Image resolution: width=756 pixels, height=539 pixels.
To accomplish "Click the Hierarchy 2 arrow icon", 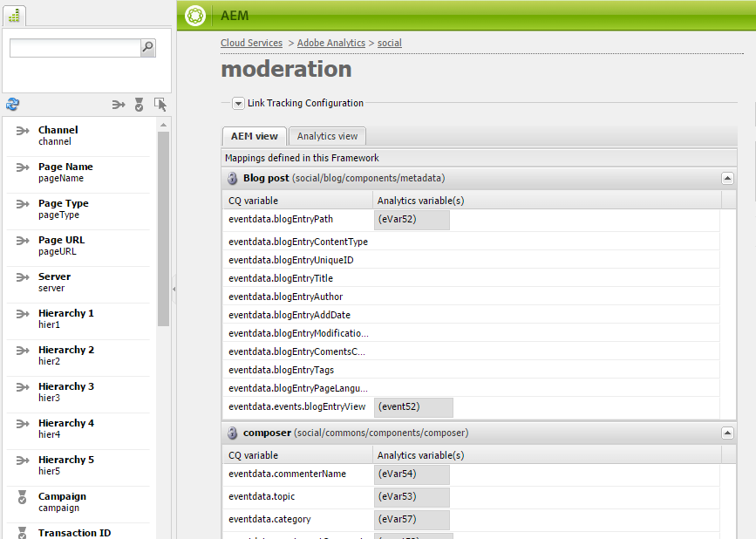I will (x=23, y=351).
